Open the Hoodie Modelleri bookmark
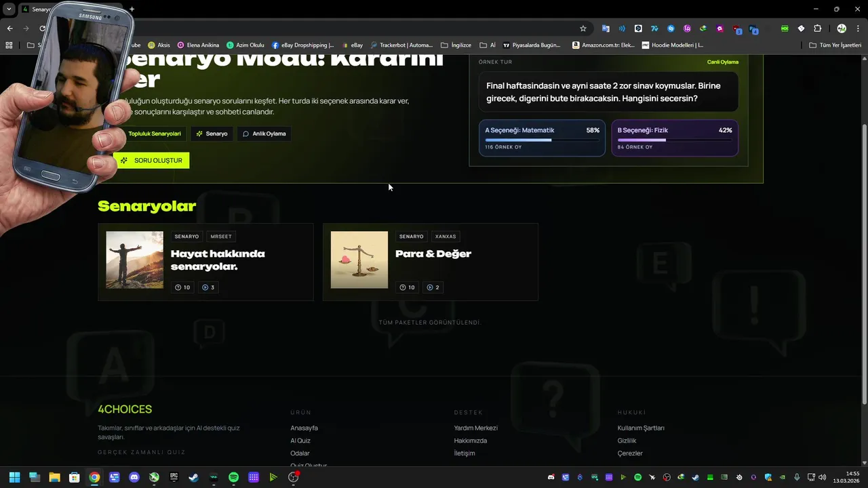 [x=673, y=45]
